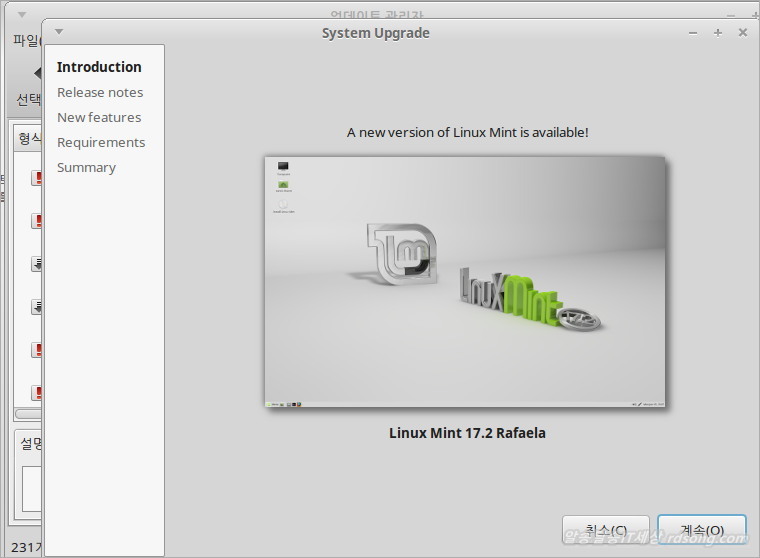Image resolution: width=760 pixels, height=558 pixels.
Task: Switch to the Requirements step
Action: 101,142
